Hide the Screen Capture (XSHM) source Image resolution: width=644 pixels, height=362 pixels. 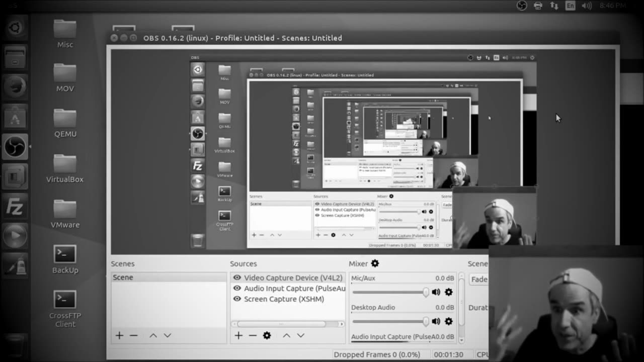coord(237,299)
